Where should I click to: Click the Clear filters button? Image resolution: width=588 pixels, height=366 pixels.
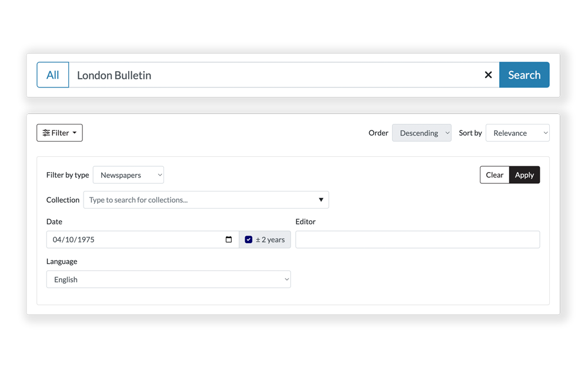495,175
